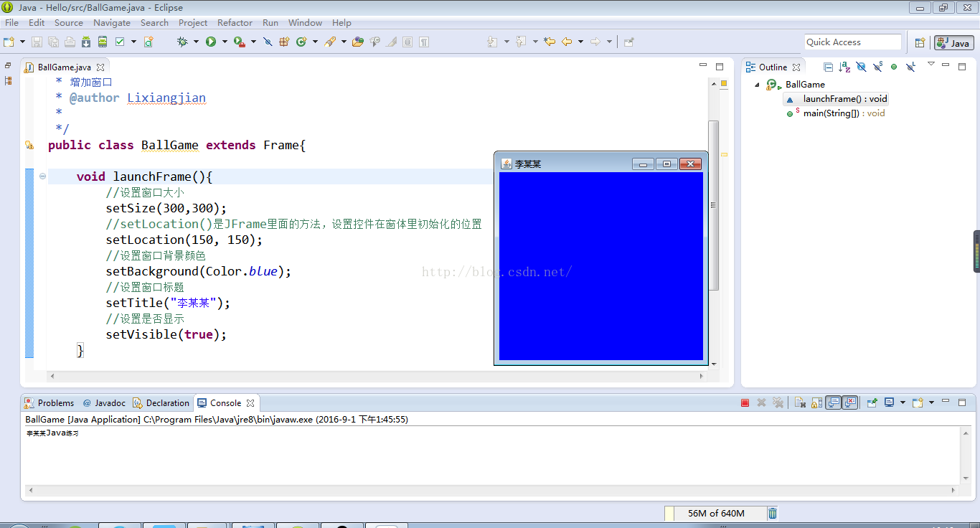Maximize the editor area
The height and width of the screenshot is (528, 980).
720,66
